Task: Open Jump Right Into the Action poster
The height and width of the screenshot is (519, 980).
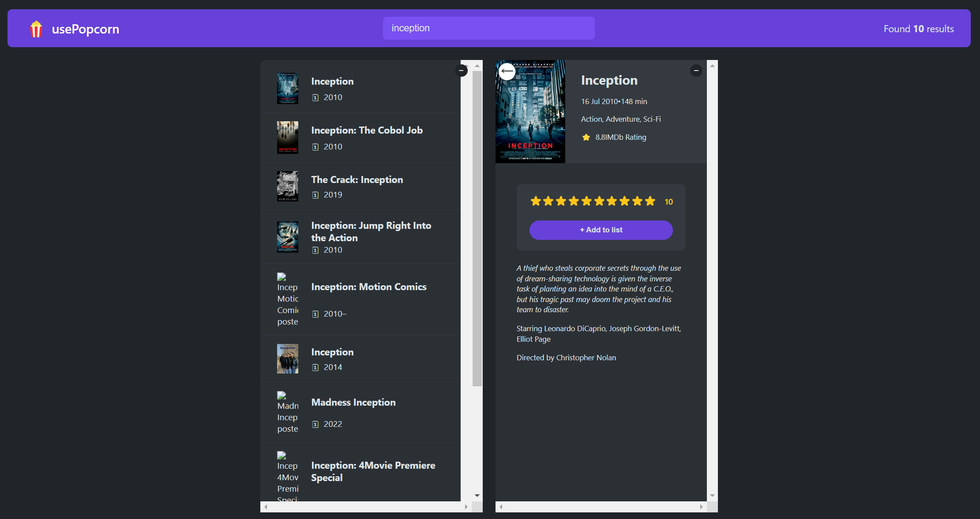Action: [288, 237]
